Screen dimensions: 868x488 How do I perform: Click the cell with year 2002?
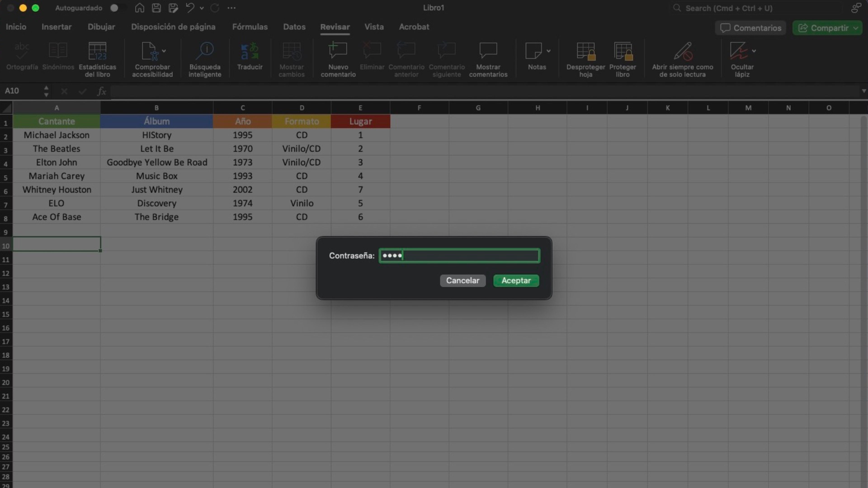(243, 190)
